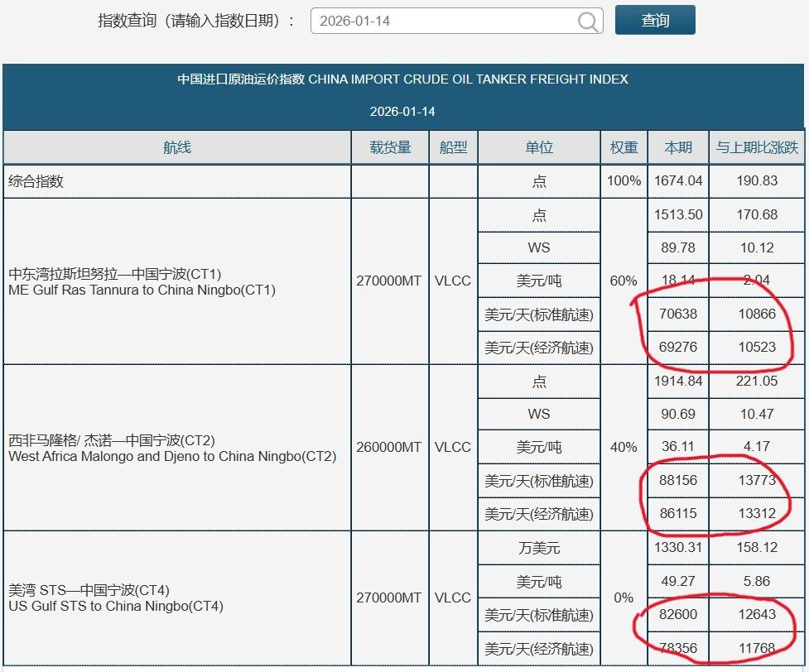Click the US Gulf STS CT4 route
Viewport: 809px width, 672px height.
[115, 598]
